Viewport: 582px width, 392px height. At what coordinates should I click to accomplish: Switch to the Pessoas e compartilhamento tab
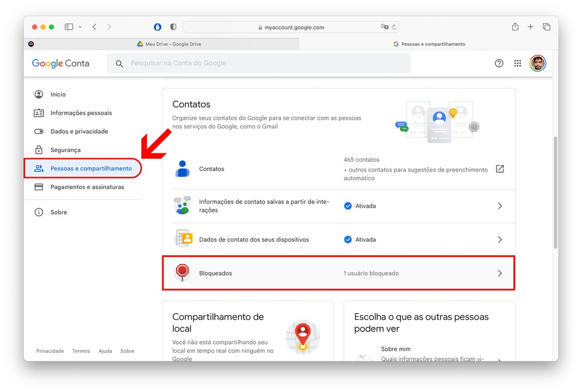coord(429,44)
